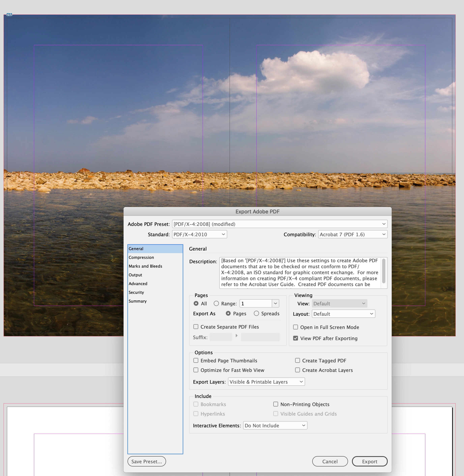
Task: Click the page Range input field
Action: tap(255, 303)
